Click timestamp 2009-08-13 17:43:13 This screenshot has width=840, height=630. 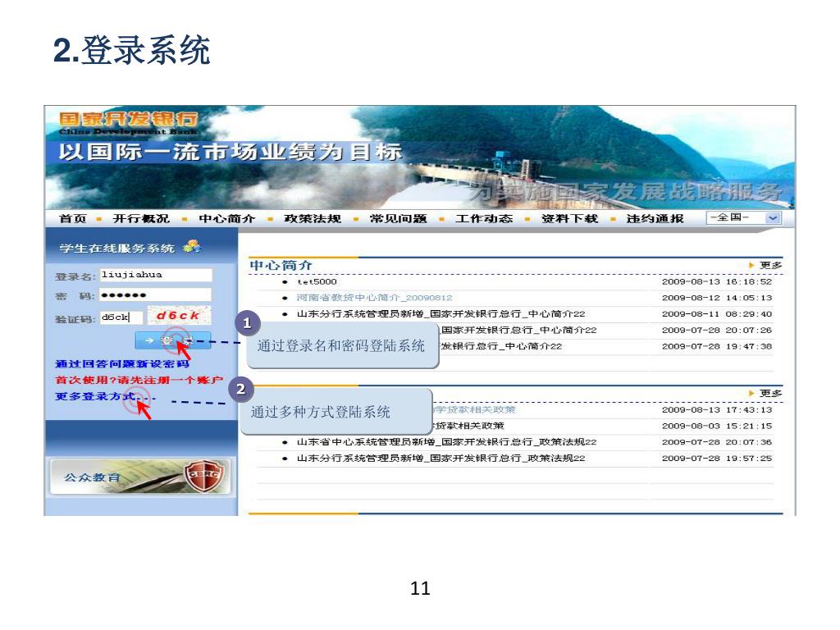click(717, 410)
